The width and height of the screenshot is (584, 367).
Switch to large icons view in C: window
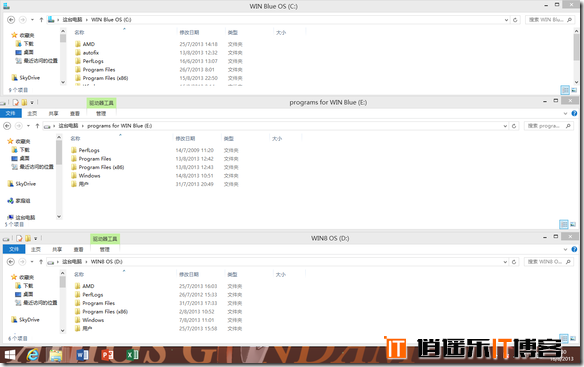pos(574,90)
